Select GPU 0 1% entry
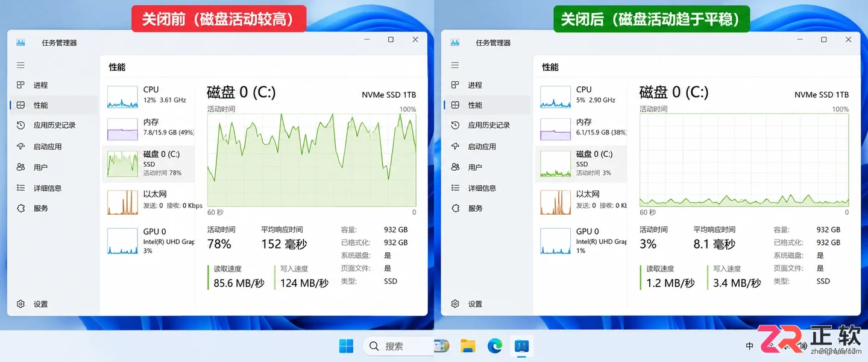The height and width of the screenshot is (362, 868). point(582,240)
